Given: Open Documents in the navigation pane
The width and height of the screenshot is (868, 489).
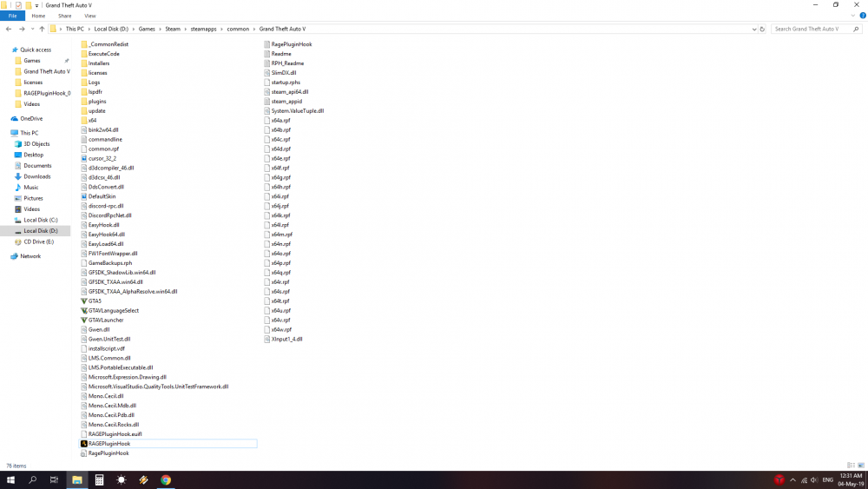Looking at the screenshot, I should pos(37,166).
